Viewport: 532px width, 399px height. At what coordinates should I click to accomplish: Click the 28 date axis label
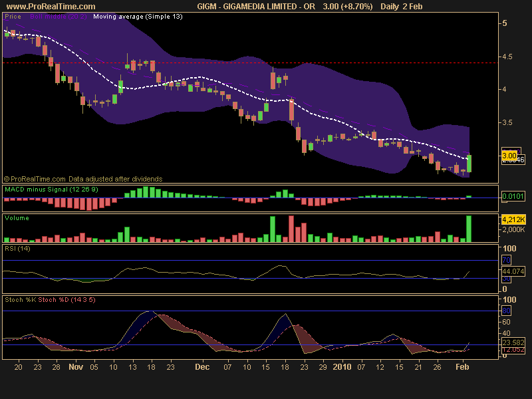coord(56,367)
